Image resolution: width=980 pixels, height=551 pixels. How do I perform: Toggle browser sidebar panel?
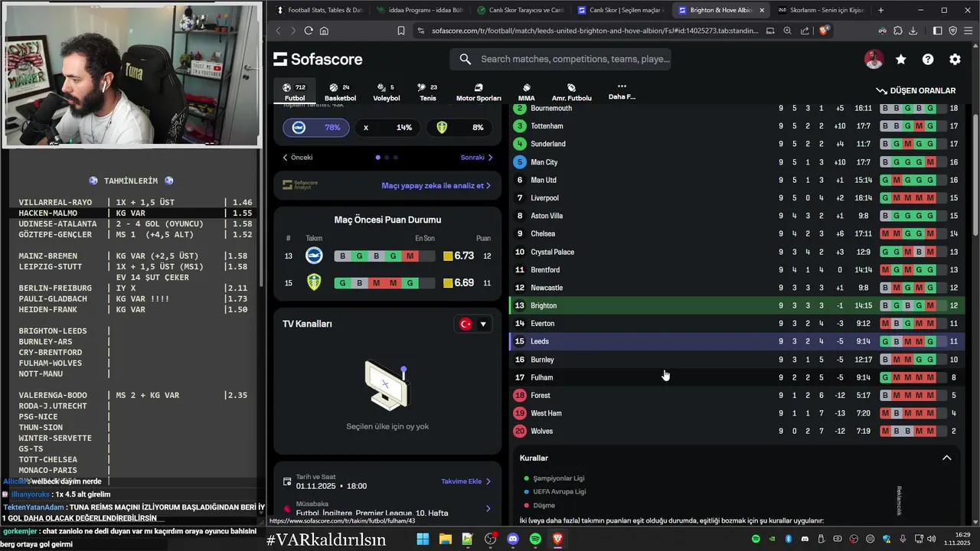click(x=938, y=31)
